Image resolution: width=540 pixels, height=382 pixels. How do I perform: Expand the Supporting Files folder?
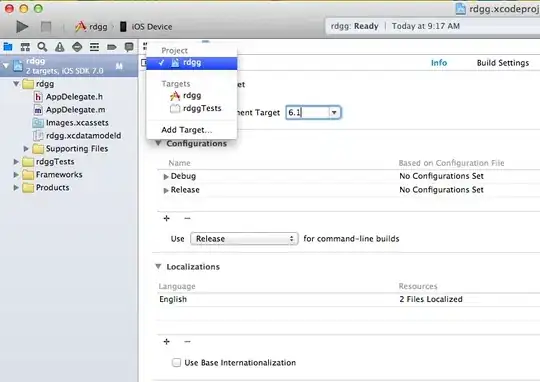tap(26, 149)
